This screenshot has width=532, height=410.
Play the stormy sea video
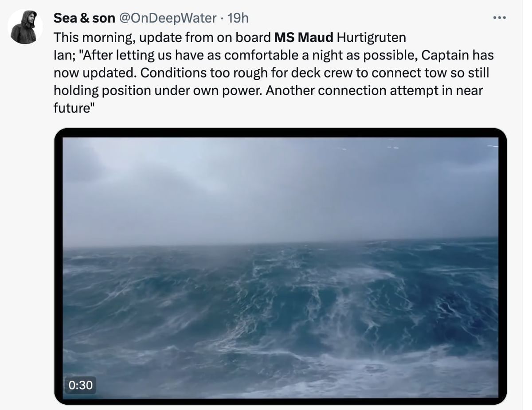[280, 266]
